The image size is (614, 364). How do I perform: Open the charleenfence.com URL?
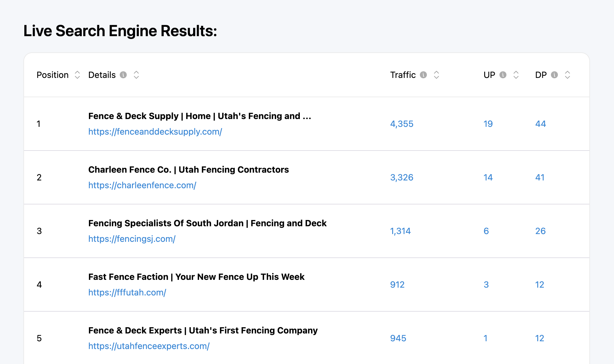pos(142,185)
